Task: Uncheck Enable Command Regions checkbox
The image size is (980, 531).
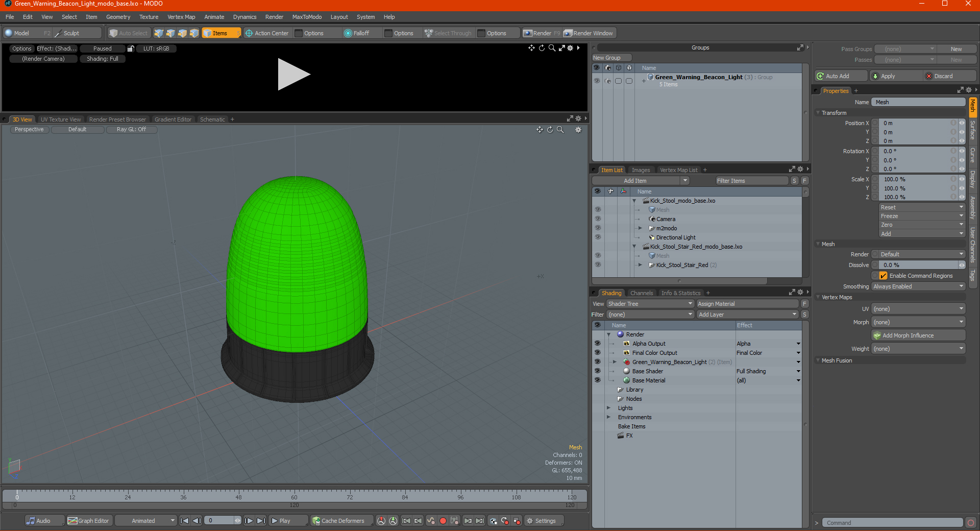Action: click(x=884, y=276)
